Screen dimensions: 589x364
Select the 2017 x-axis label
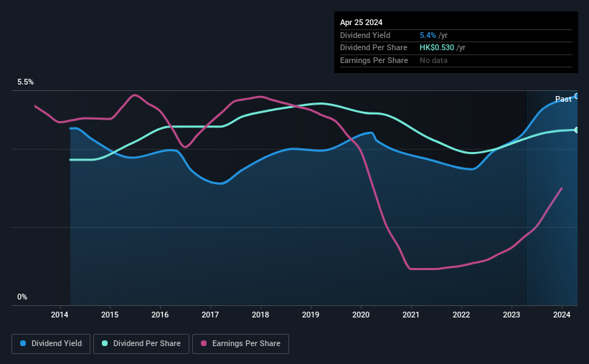click(x=210, y=315)
